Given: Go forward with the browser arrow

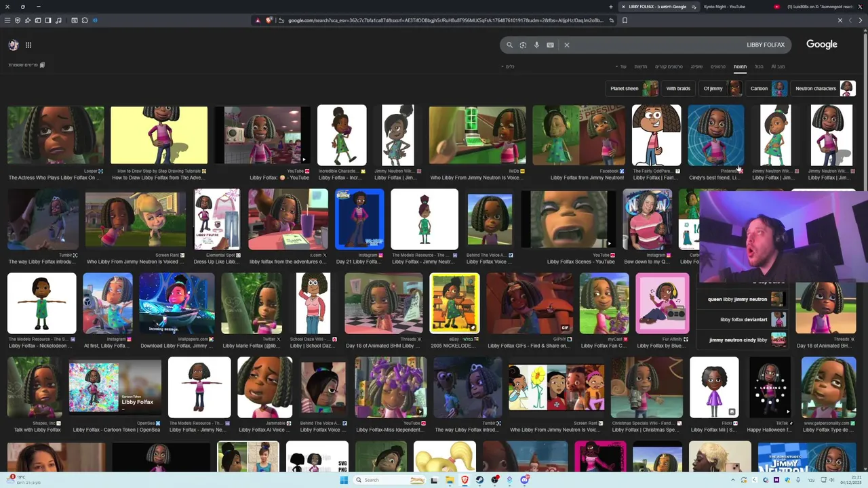Looking at the screenshot, I should (x=850, y=20).
